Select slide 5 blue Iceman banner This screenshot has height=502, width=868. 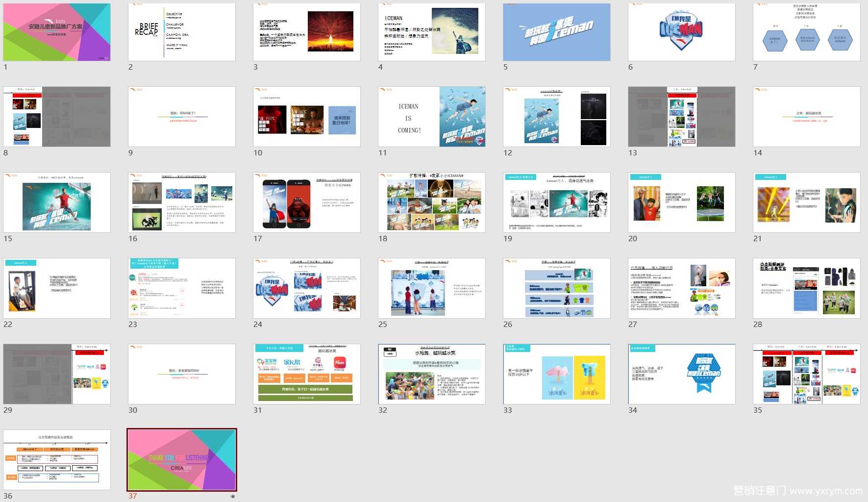(x=557, y=32)
